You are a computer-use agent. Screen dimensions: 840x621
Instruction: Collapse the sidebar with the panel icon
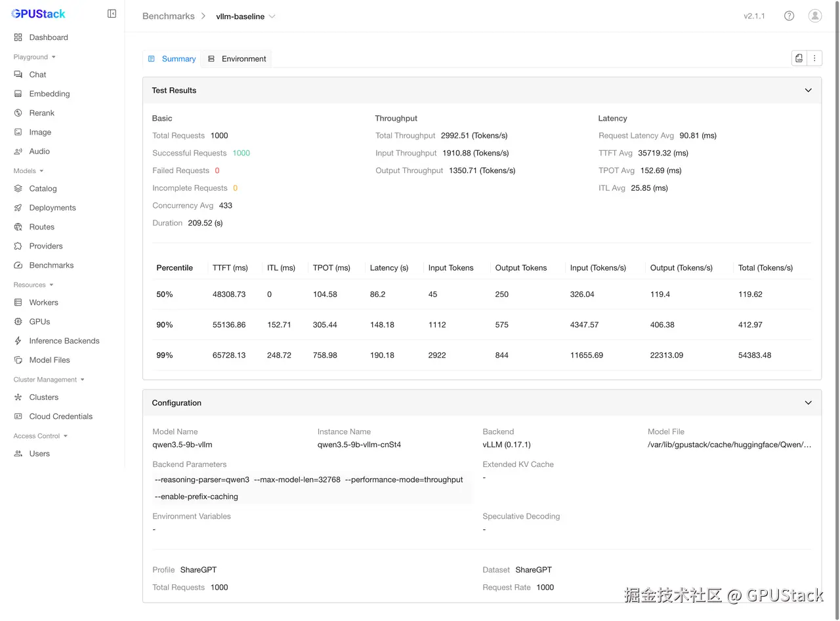coord(112,14)
